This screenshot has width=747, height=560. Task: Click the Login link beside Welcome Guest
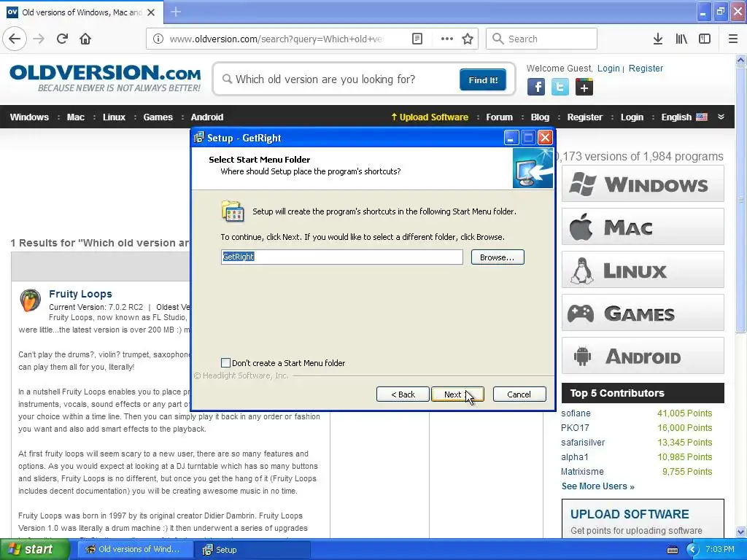(x=608, y=68)
